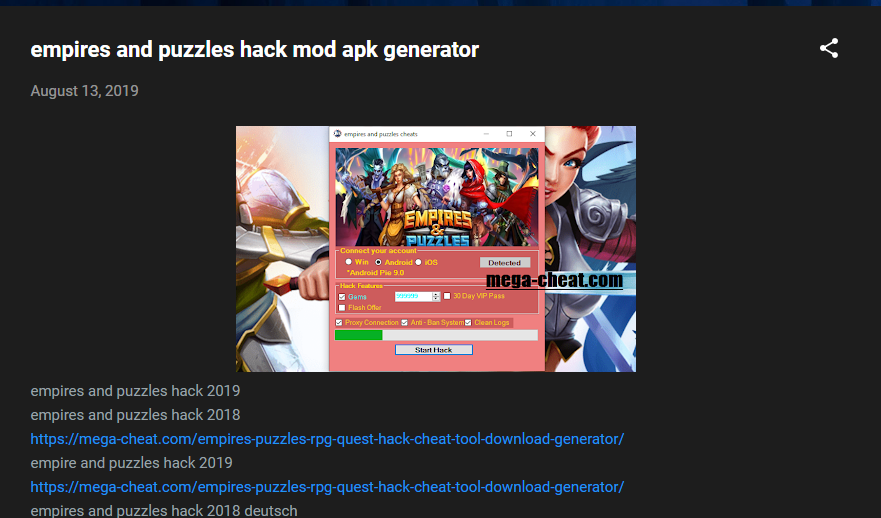Open the first mega-cheat.com hyperlink
The height and width of the screenshot is (518, 881).
[x=327, y=439]
